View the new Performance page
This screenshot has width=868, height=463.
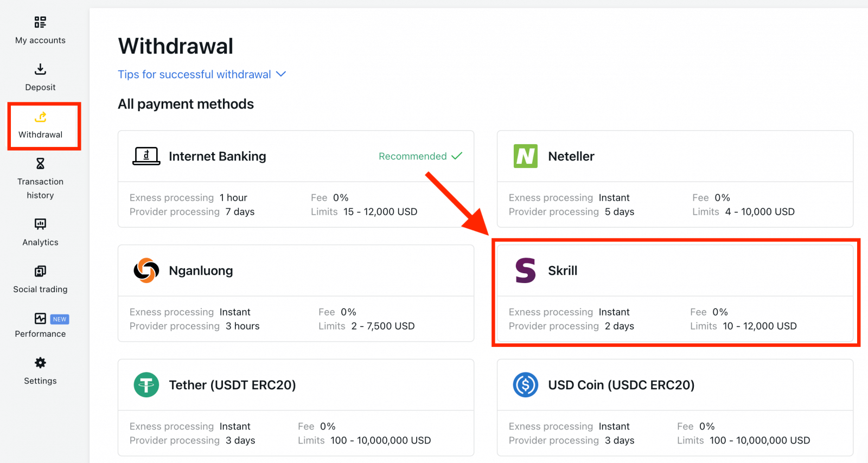tap(40, 325)
